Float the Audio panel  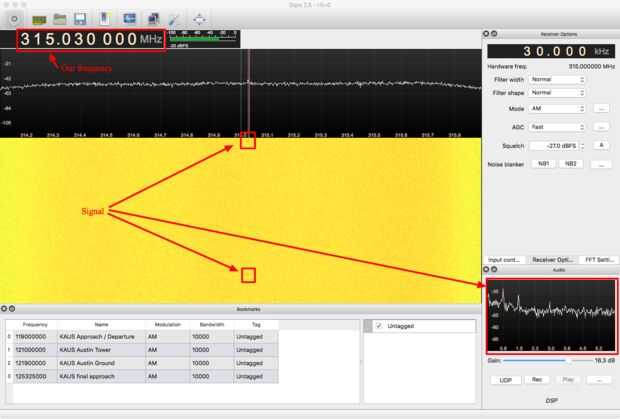pyautogui.click(x=494, y=270)
